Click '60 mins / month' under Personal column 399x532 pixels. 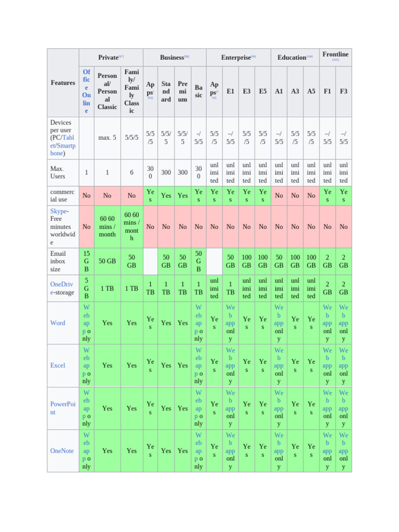[107, 227]
